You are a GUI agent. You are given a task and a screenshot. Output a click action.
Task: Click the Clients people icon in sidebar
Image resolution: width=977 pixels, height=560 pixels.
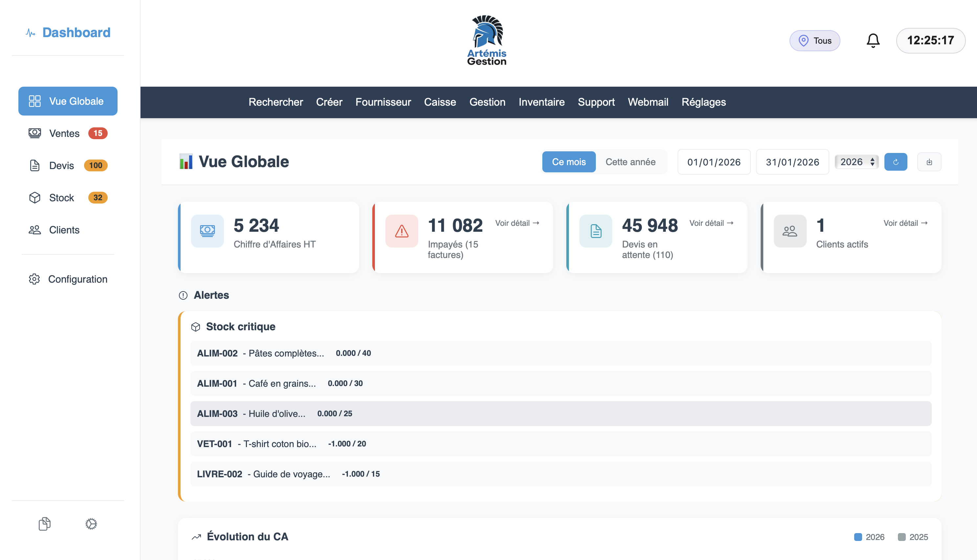pyautogui.click(x=34, y=230)
